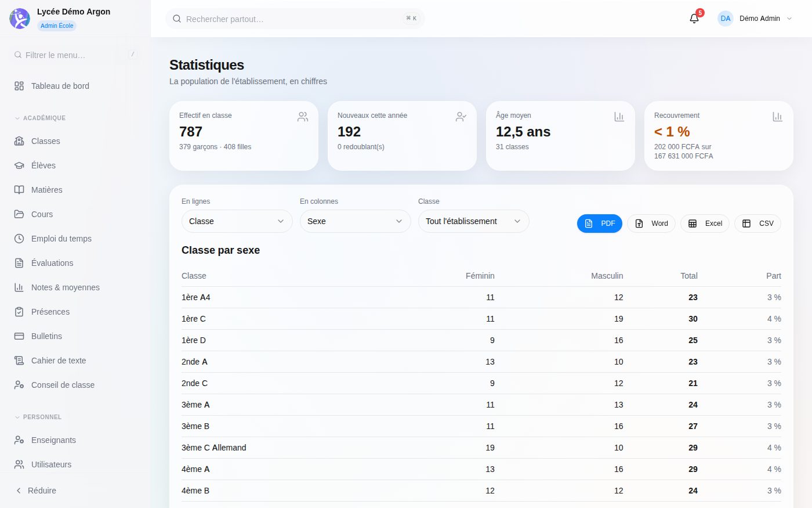Open the En colonnes dropdown showing Sexe
The image size is (812, 508).
(356, 221)
